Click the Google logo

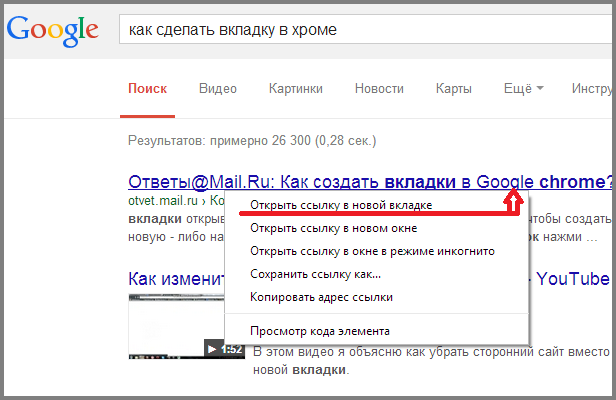pyautogui.click(x=53, y=32)
